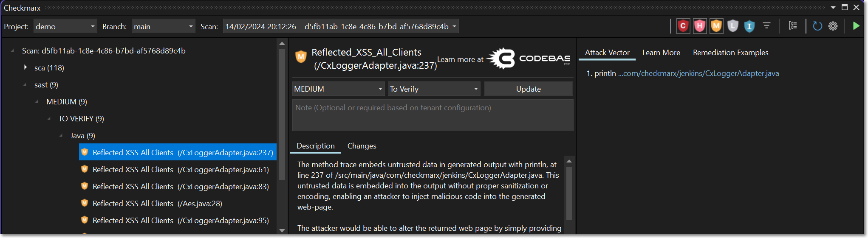Open the Remediation Examples tab
Image resolution: width=868 pixels, height=238 pixels.
coord(730,53)
